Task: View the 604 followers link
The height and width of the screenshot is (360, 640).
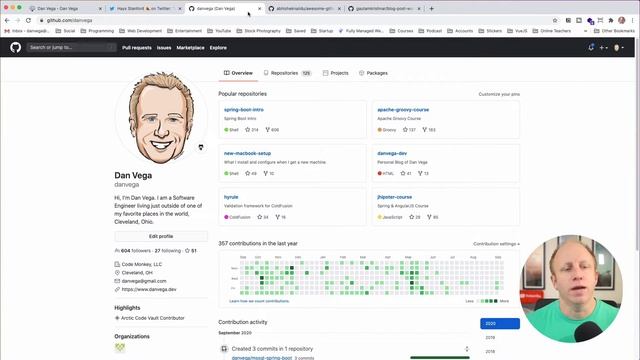Action: [x=133, y=251]
